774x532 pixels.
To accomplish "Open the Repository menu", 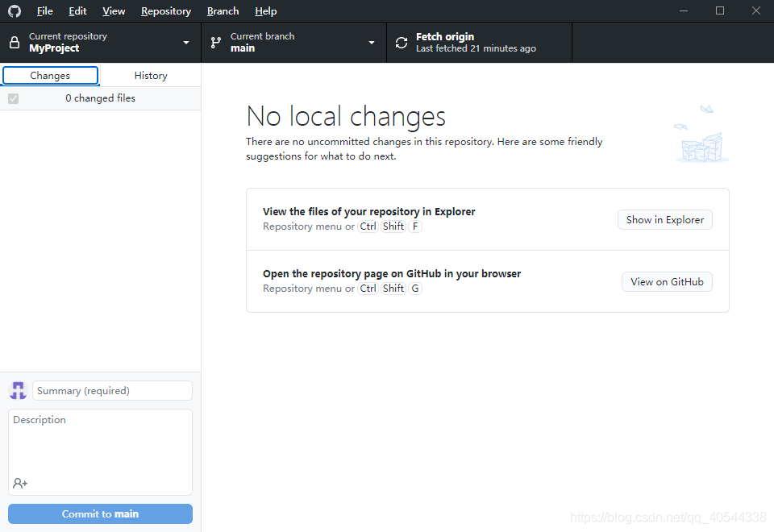I will [166, 10].
